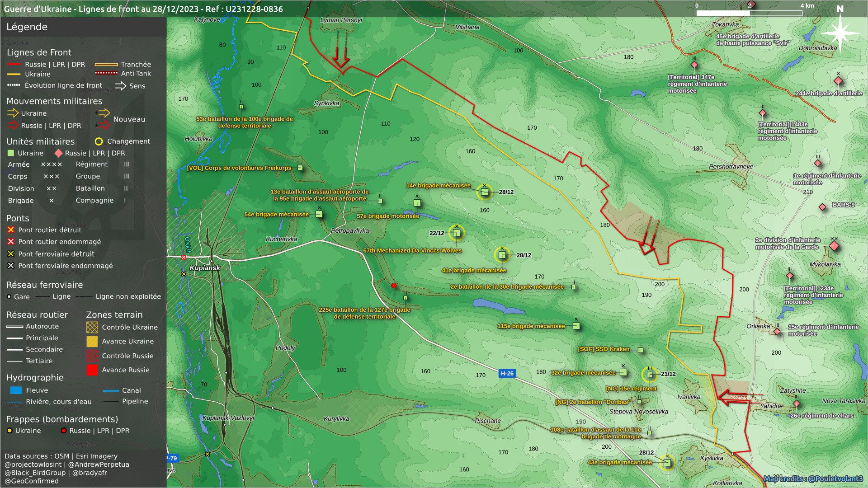Click the 115e brigade mécanisée unit square

[x=576, y=326]
